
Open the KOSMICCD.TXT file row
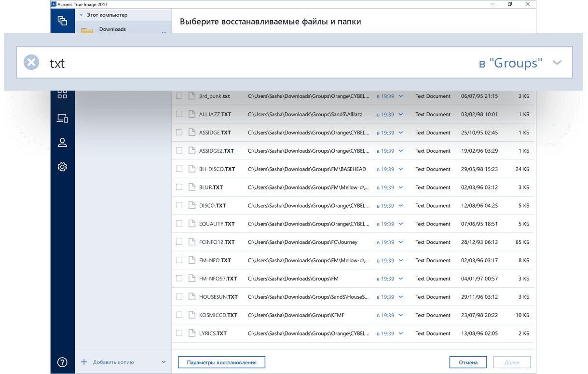218,315
